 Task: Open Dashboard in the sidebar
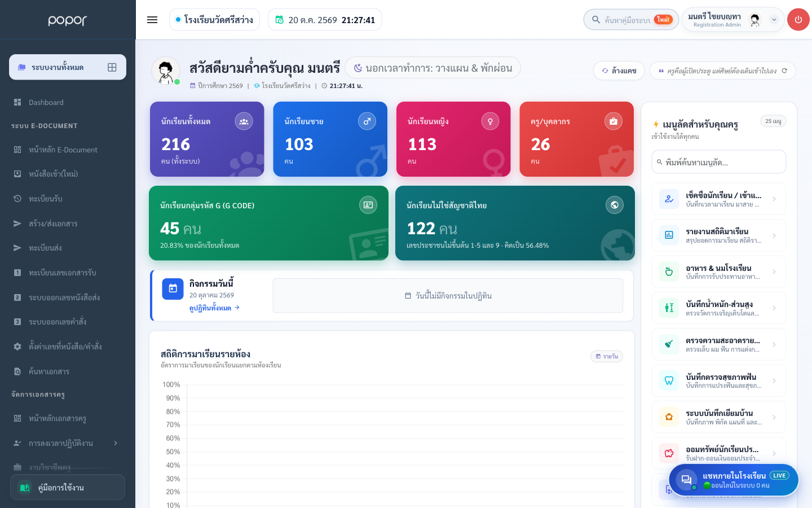pyautogui.click(x=68, y=102)
